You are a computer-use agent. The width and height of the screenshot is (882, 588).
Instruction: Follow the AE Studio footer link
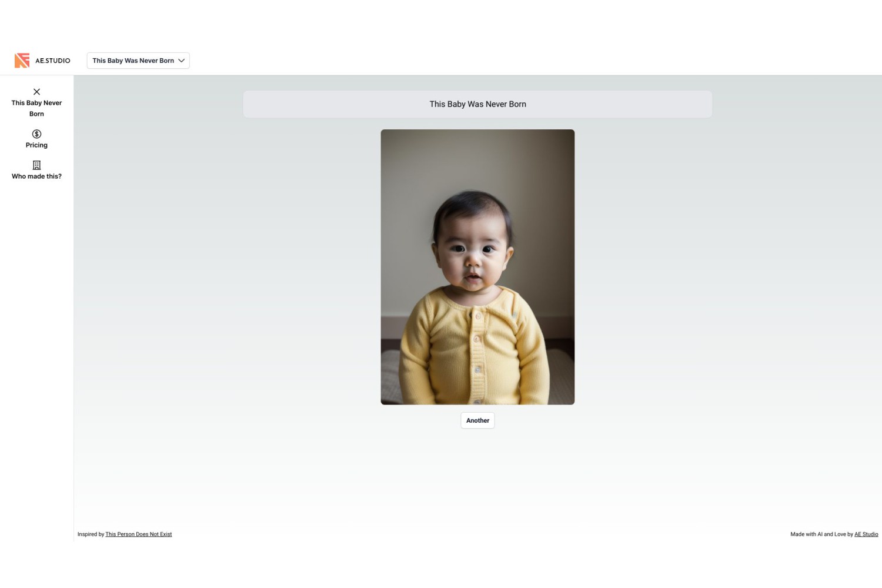[x=866, y=534]
